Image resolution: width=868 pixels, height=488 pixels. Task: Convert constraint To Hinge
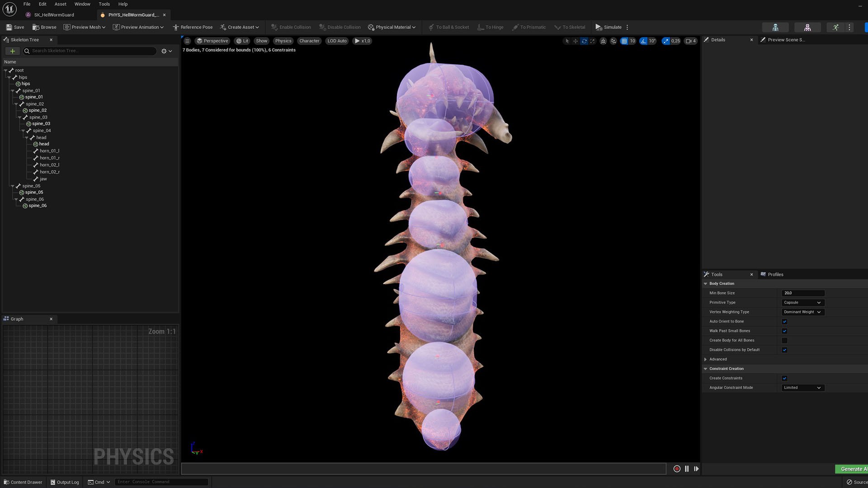click(490, 27)
